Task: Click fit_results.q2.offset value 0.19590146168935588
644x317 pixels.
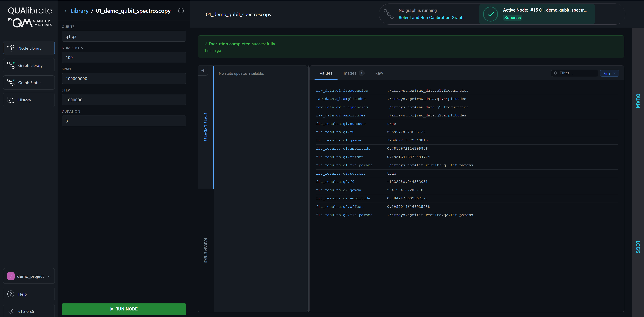Action: pyautogui.click(x=408, y=207)
